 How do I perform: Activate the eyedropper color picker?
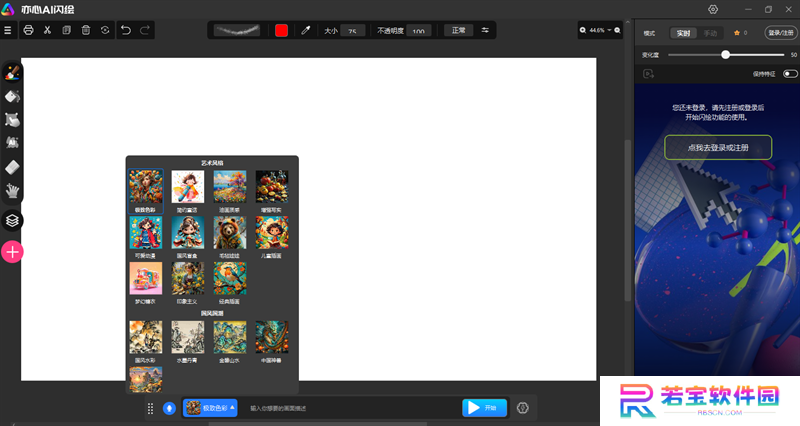tap(306, 31)
